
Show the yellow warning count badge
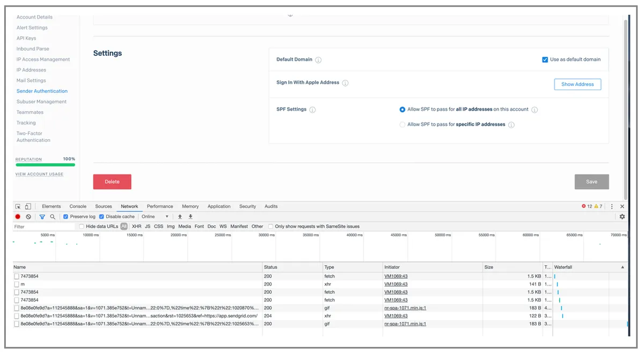coord(598,206)
